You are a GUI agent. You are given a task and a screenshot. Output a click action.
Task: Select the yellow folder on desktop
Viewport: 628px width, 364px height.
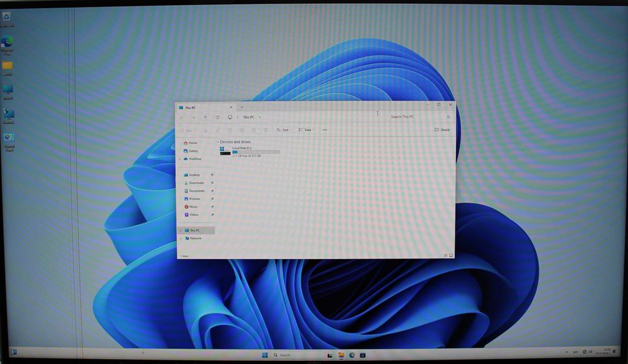coord(7,68)
